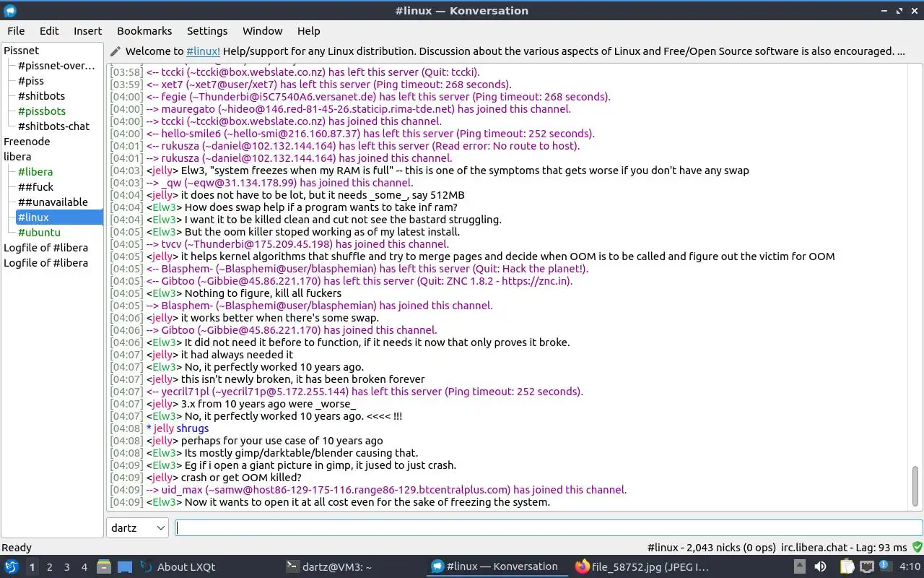The width and height of the screenshot is (924, 578).
Task: Click the 'irc.libera.chat - Lag: 93 ms' status text
Action: point(844,548)
